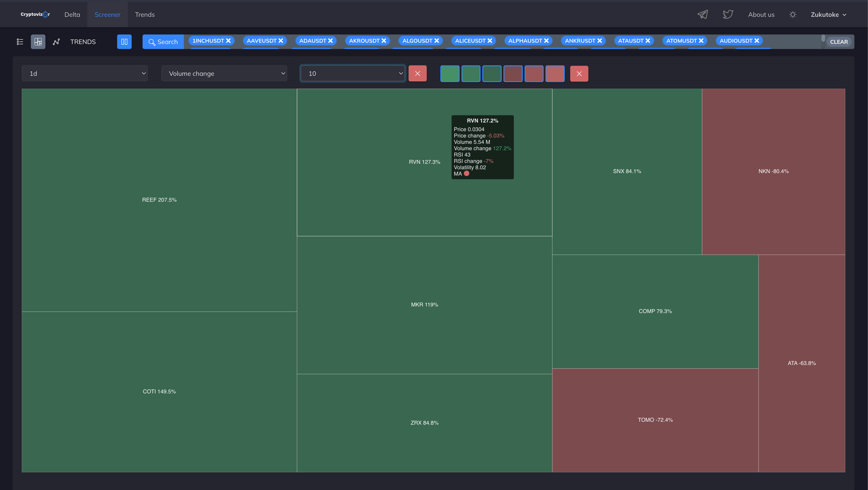Click the blue Search button
This screenshot has width=868, height=490.
[x=163, y=42]
